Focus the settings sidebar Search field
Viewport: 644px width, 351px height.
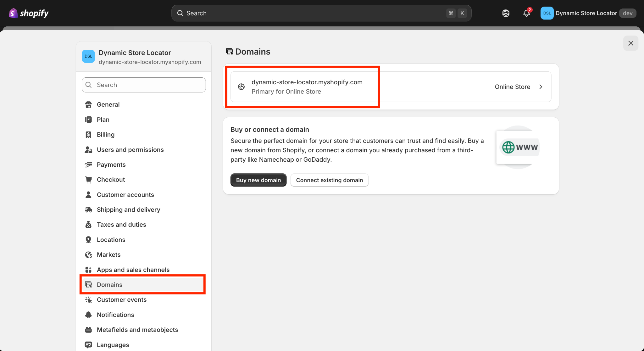(x=144, y=85)
